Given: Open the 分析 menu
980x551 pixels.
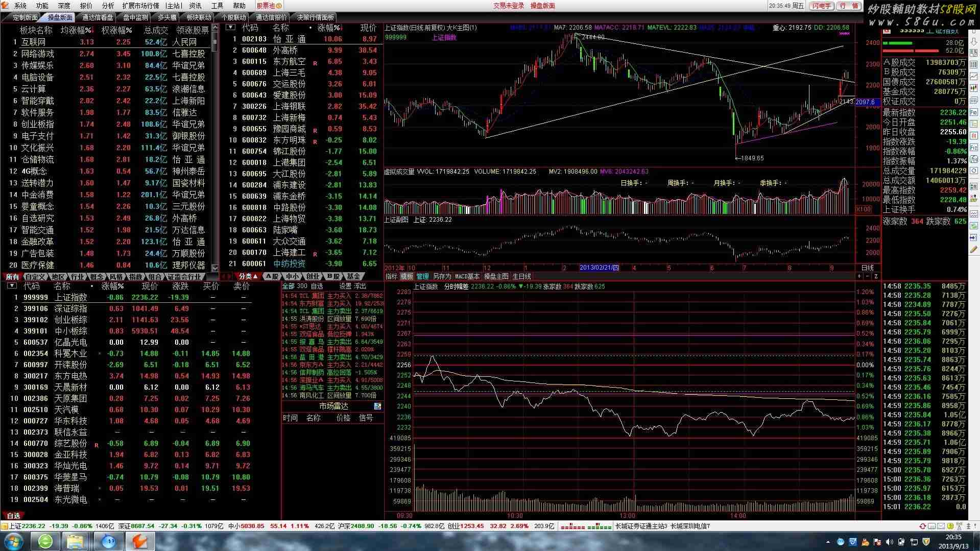Looking at the screenshot, I should click(x=108, y=6).
